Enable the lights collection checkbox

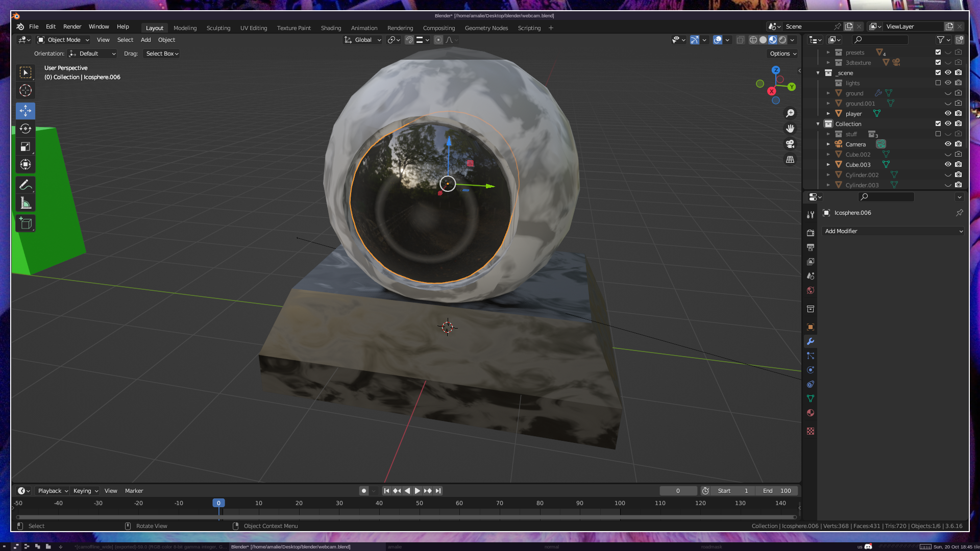938,83
